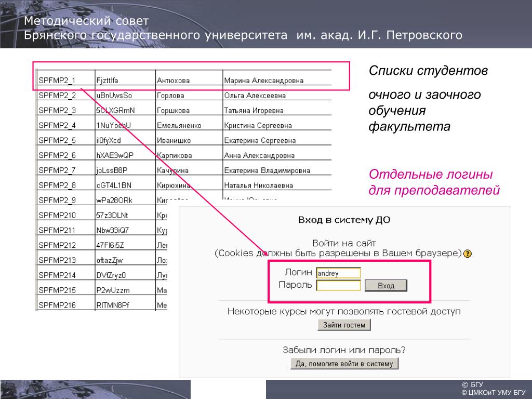Select table cell SPFMP213
This screenshot has height=399, width=532.
[65, 258]
